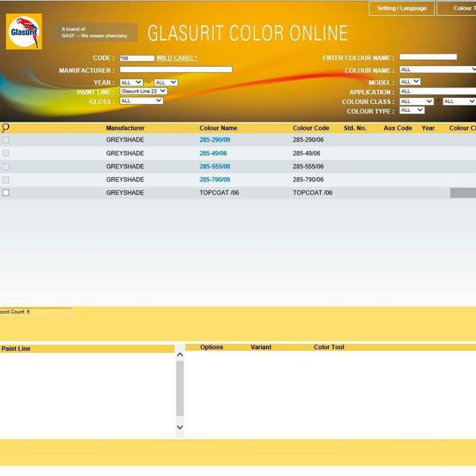Open the Colour Type dropdown
Screen dimensions: 476x476
point(412,110)
